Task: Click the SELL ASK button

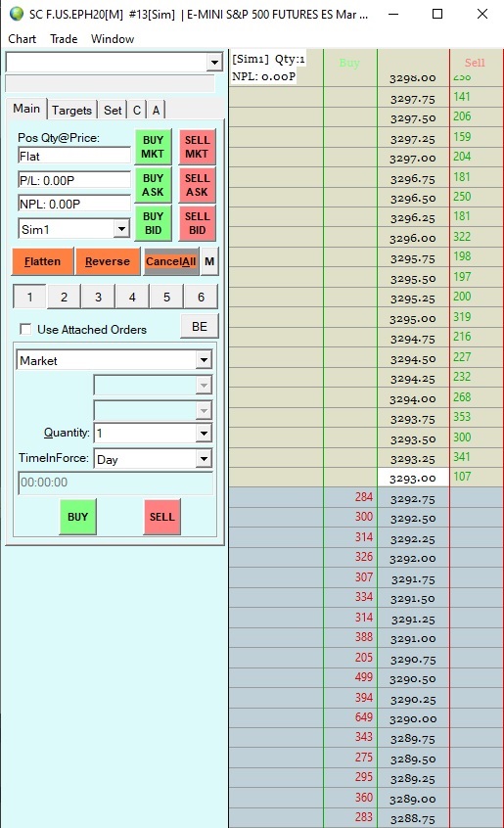Action: (197, 185)
